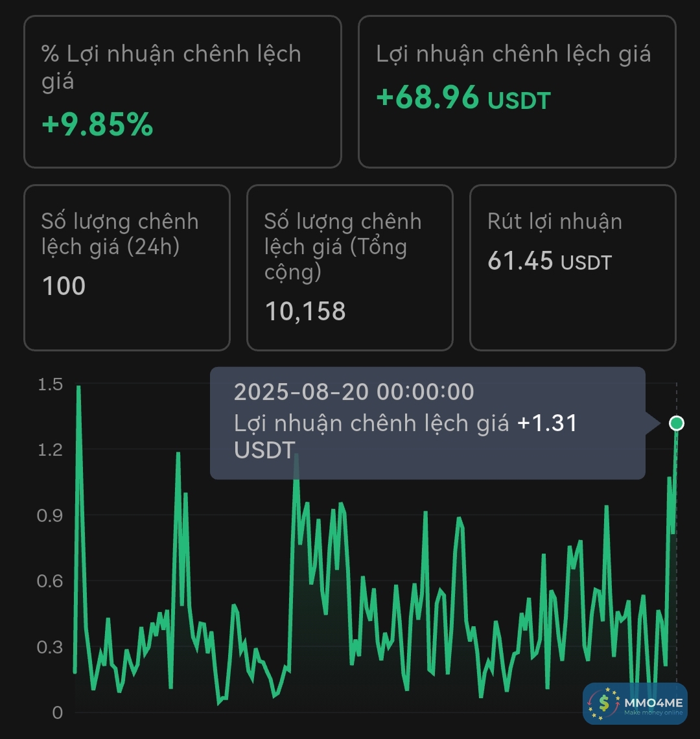
Task: Open the "% Lợi nhuận chênh lệch giá" card title
Action: point(171,67)
